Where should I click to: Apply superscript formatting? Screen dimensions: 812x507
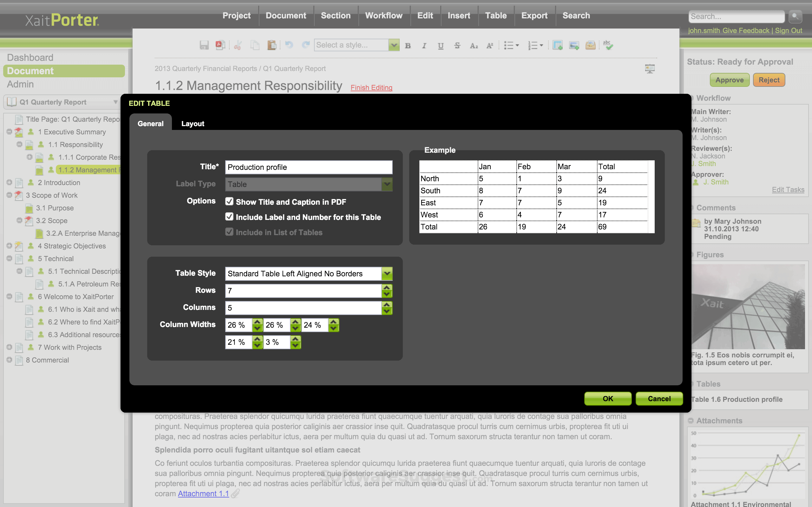click(489, 45)
